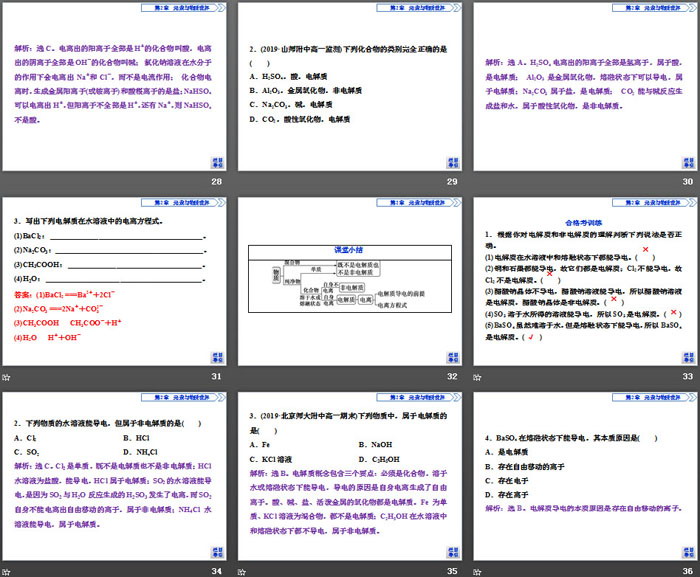The width and height of the screenshot is (700, 577).
Task: Click slide number 29 label
Action: point(452,181)
